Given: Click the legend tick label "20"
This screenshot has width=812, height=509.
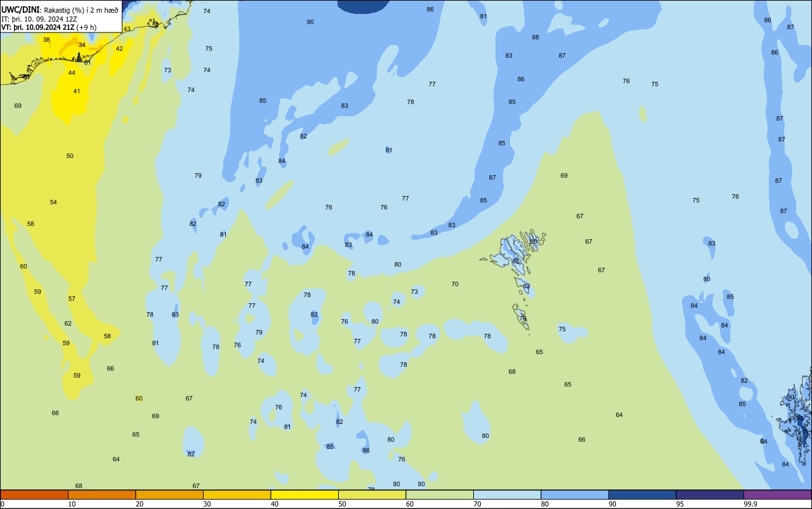Looking at the screenshot, I should 140,504.
